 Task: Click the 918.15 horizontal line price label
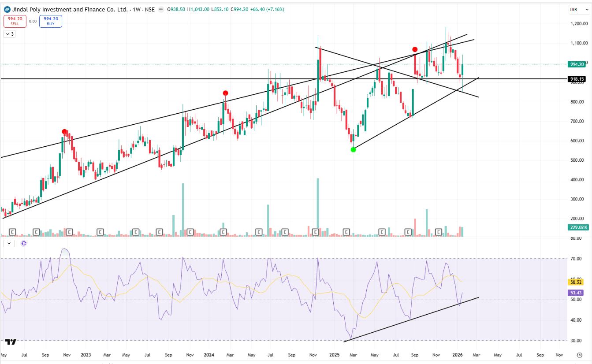[577, 79]
